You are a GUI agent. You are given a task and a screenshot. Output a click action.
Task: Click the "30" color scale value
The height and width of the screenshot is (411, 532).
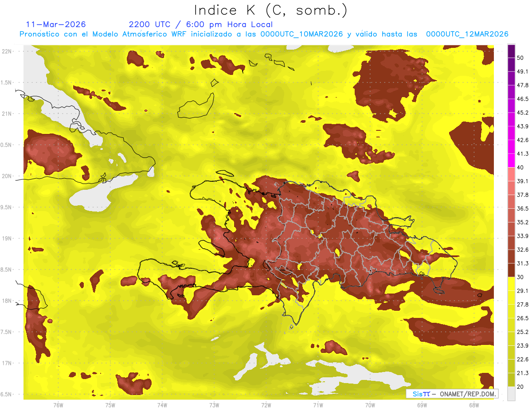coord(520,277)
